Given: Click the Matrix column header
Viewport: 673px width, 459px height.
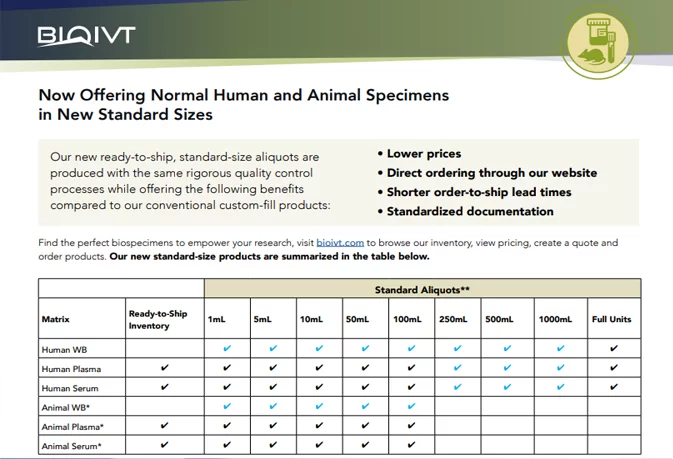Looking at the screenshot, I should [56, 319].
